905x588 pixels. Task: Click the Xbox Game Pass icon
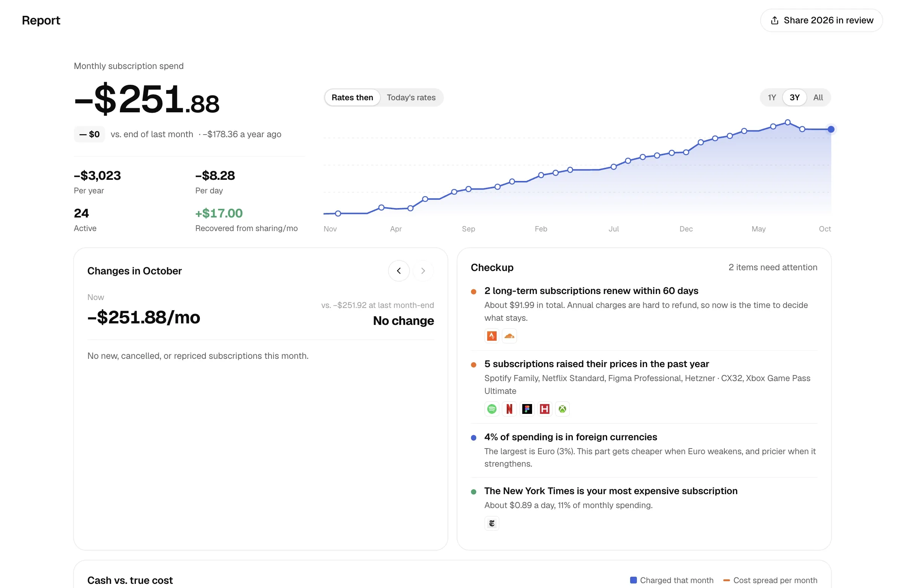562,409
